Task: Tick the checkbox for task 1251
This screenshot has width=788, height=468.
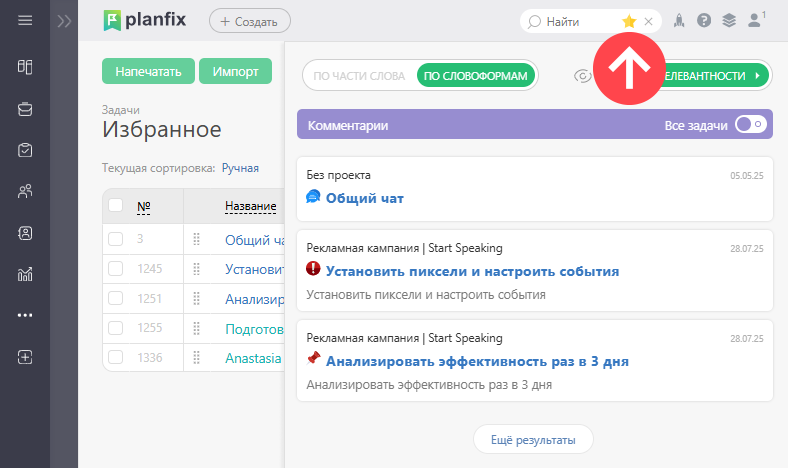Action: (116, 298)
